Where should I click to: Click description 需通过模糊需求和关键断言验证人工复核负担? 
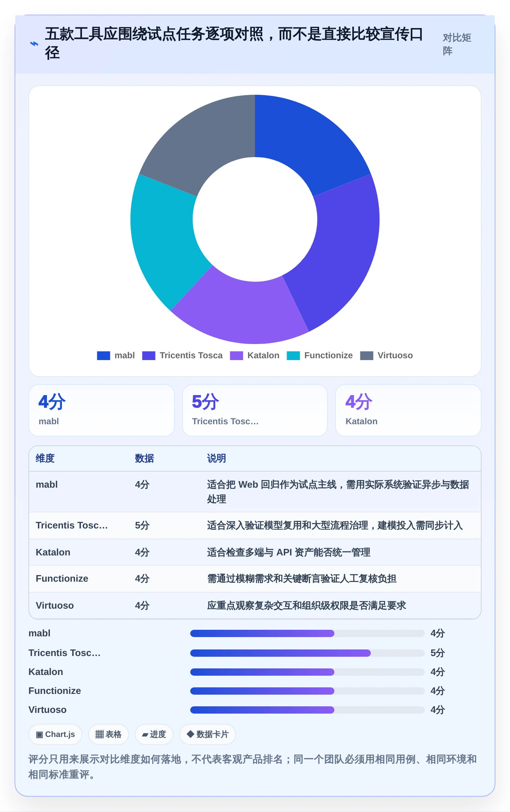point(302,578)
